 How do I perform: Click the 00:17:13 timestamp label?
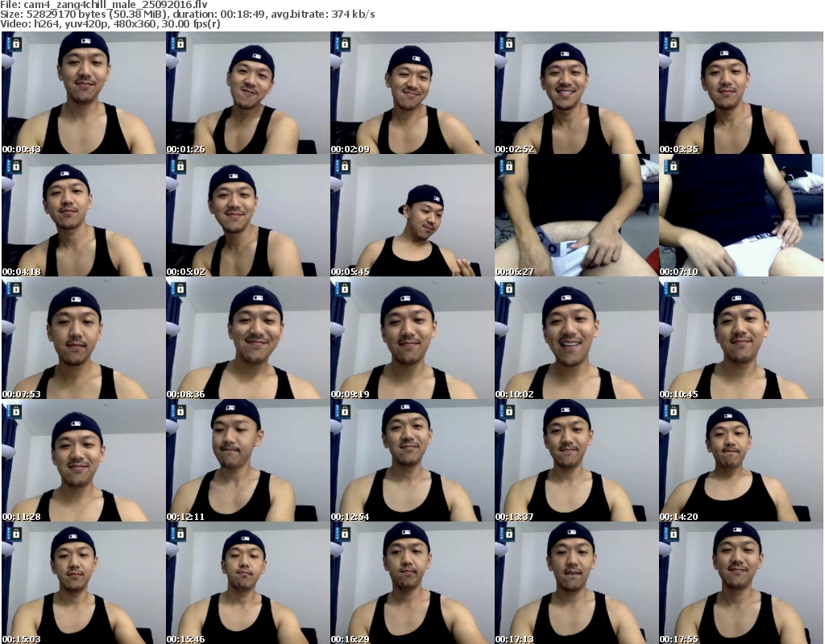(515, 639)
